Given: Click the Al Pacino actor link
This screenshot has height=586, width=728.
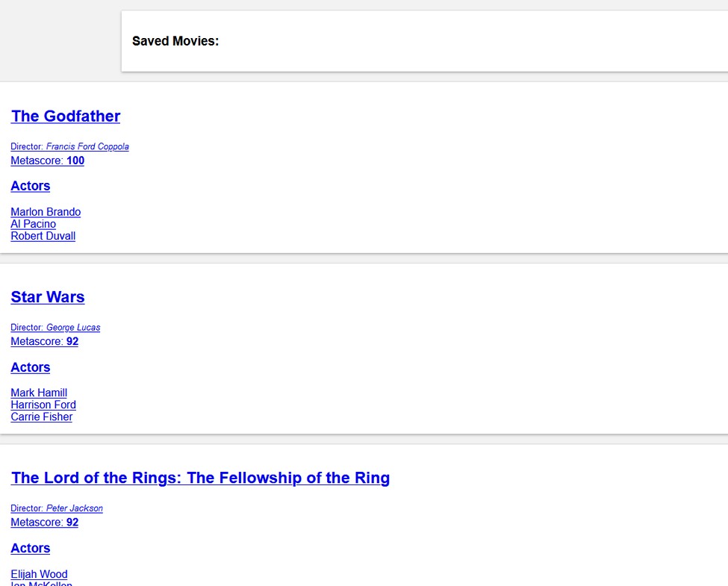Looking at the screenshot, I should tap(34, 224).
